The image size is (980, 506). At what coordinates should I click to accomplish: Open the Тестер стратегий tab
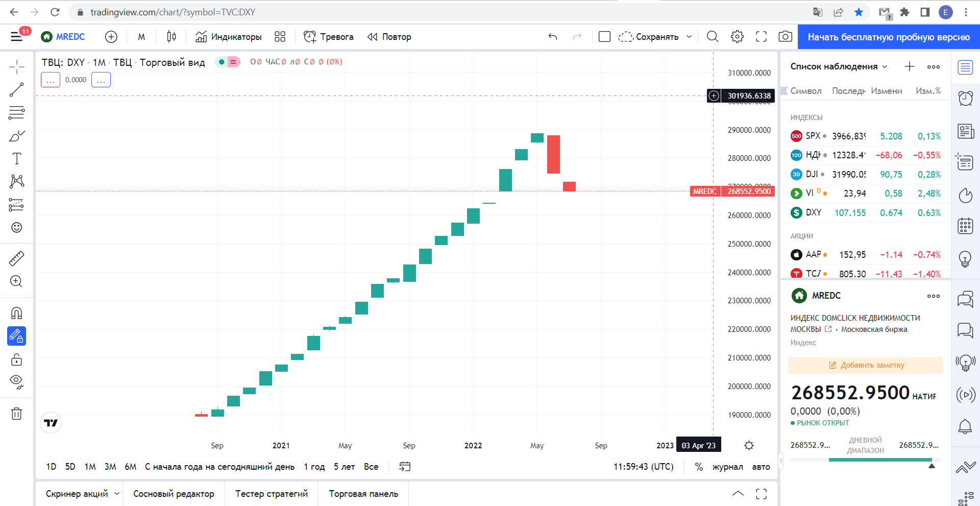(x=272, y=494)
